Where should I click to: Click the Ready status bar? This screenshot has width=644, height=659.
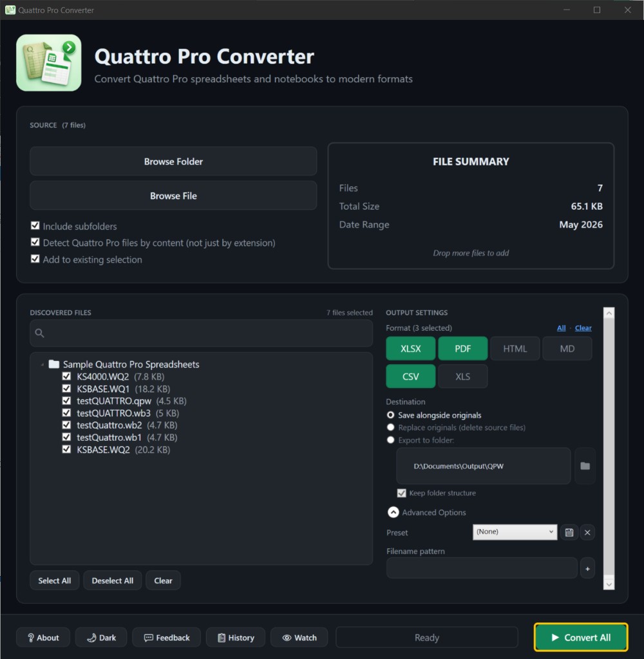point(427,638)
